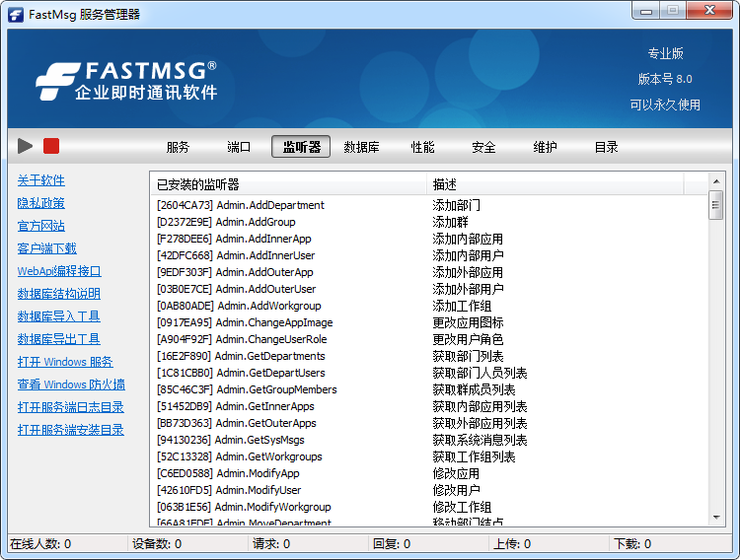Screen dimensions: 740x560
Task: Open the 维护 tab
Action: 545,147
